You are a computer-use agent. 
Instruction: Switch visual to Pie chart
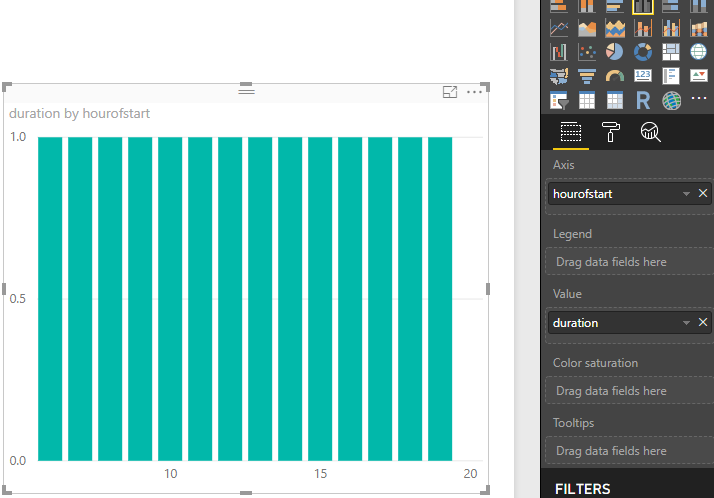[x=615, y=52]
